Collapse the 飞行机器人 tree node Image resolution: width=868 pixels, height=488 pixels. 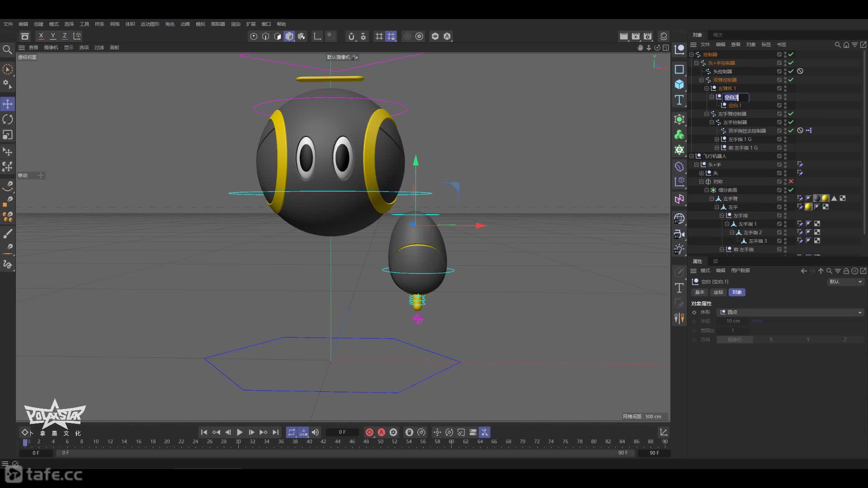pyautogui.click(x=691, y=156)
